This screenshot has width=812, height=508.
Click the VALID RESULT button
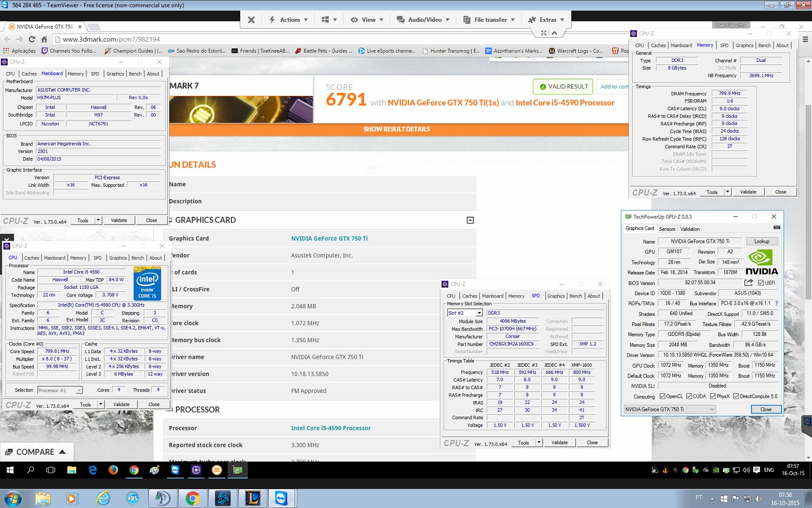tap(563, 87)
